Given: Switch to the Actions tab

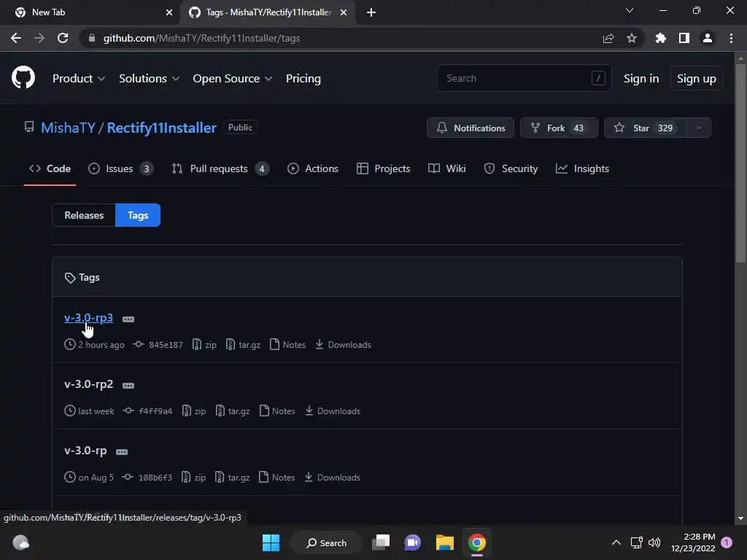Looking at the screenshot, I should [313, 168].
